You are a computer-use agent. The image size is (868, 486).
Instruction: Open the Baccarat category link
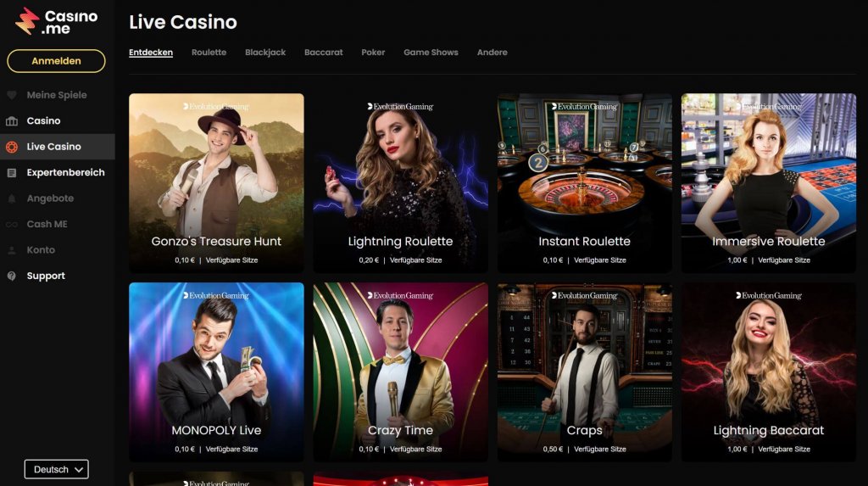click(323, 52)
